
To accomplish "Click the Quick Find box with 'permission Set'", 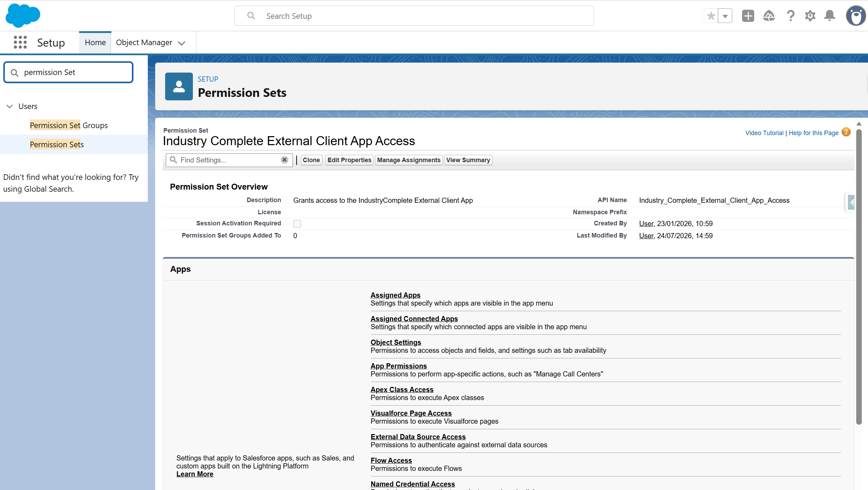I will [68, 72].
